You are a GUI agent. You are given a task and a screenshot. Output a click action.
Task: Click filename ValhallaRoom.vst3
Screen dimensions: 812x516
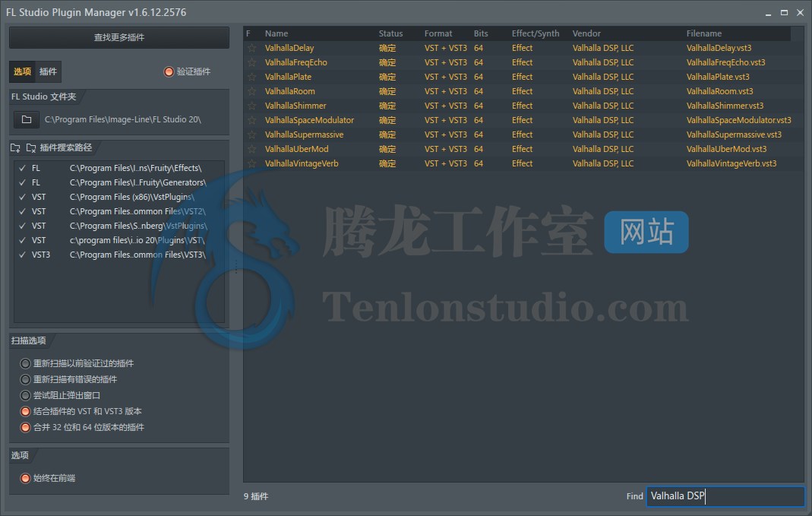719,91
